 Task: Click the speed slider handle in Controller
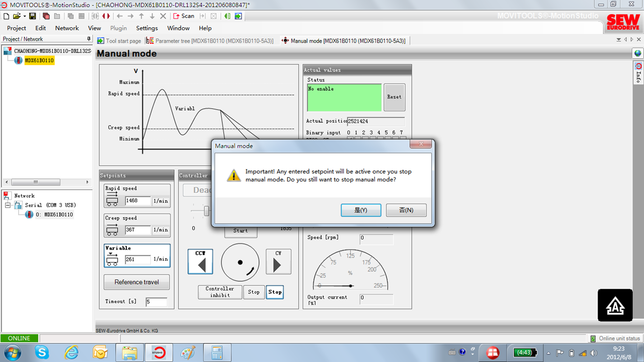[206, 211]
